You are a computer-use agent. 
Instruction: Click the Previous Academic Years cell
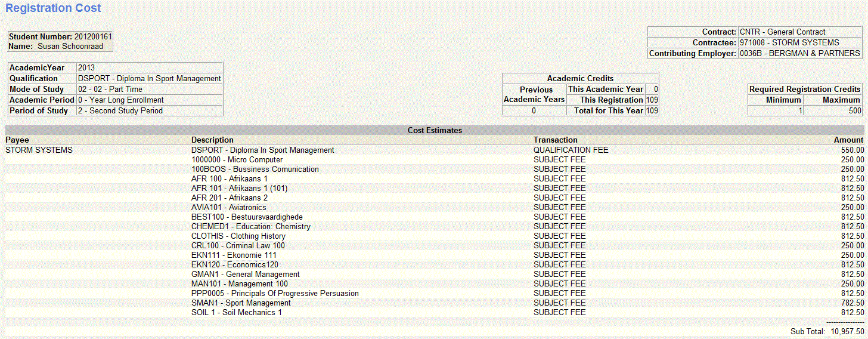[534, 95]
